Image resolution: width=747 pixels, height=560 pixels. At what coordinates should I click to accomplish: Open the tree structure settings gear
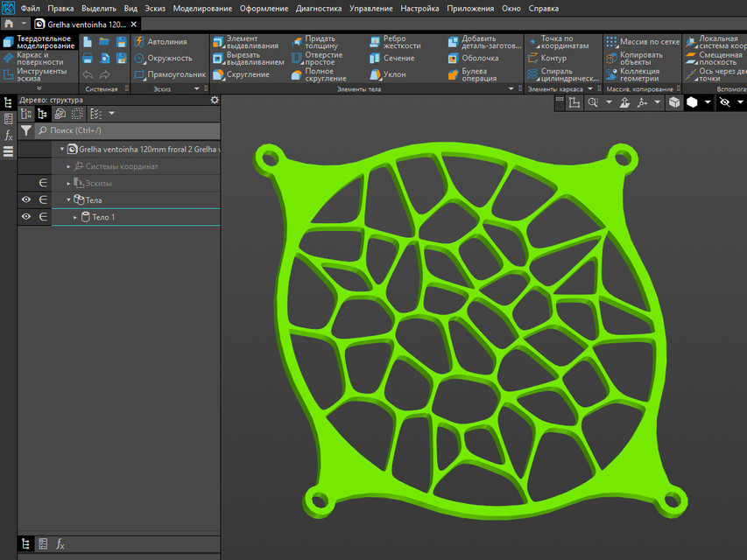click(x=214, y=99)
